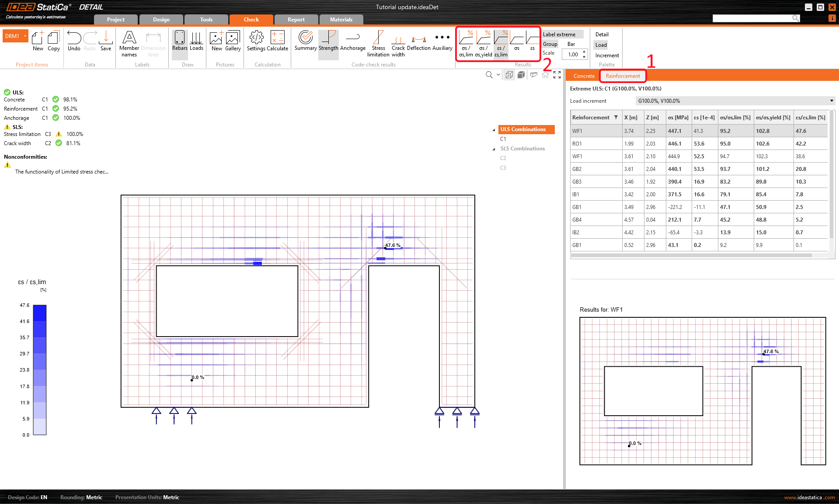Show the Deflection results
The height and width of the screenshot is (504, 839).
418,41
